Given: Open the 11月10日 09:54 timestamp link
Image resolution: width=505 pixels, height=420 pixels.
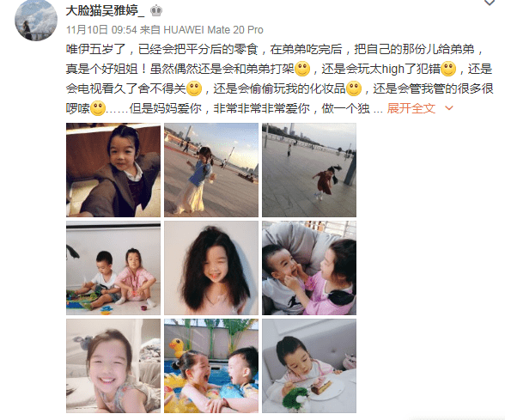Looking at the screenshot, I should pyautogui.click(x=101, y=29).
